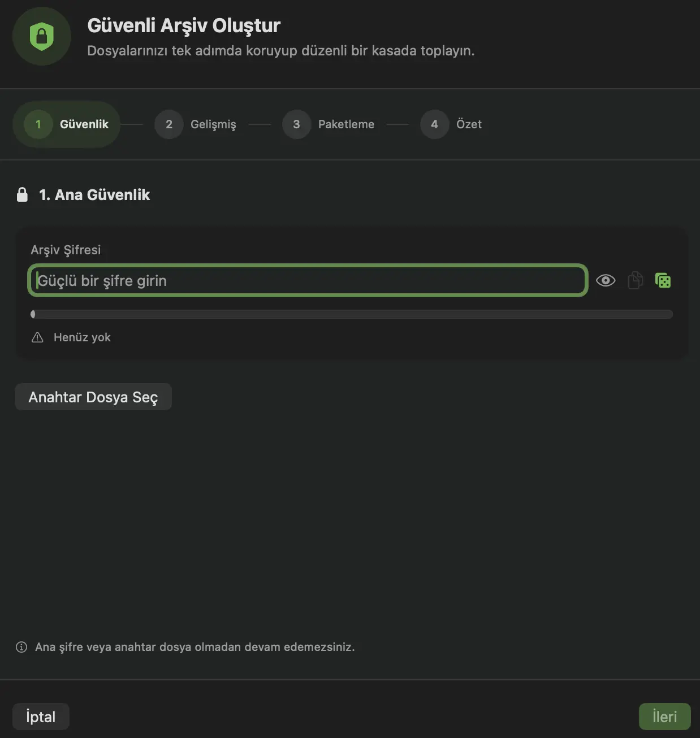This screenshot has height=738, width=700.
Task: Click the Arşiv Şifresi field label
Action: 66,250
